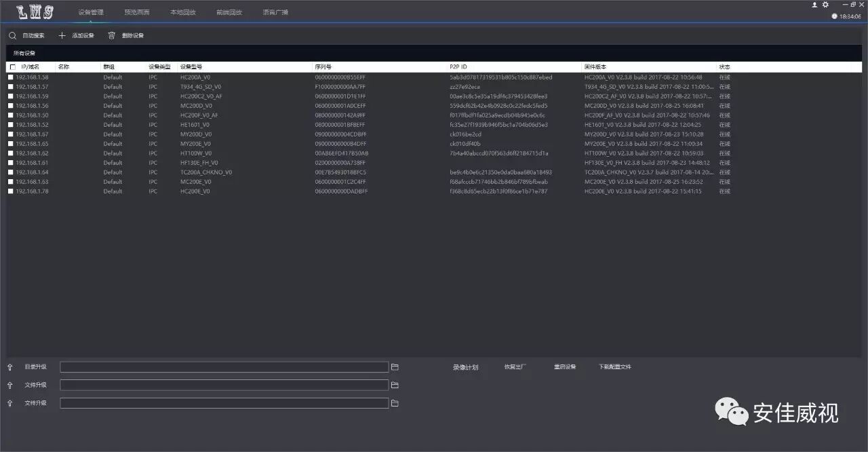The height and width of the screenshot is (452, 868).
Task: Click serial number F1000000000AA7FF
Action: point(340,87)
